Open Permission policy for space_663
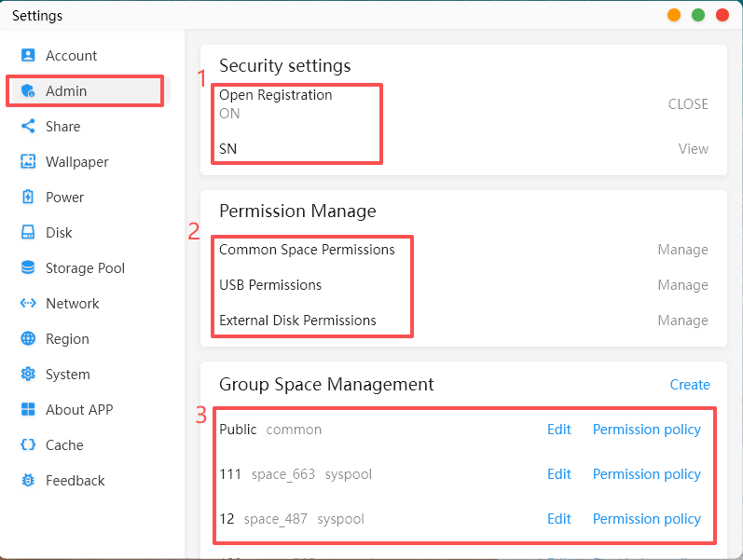743x560 pixels. (x=646, y=473)
